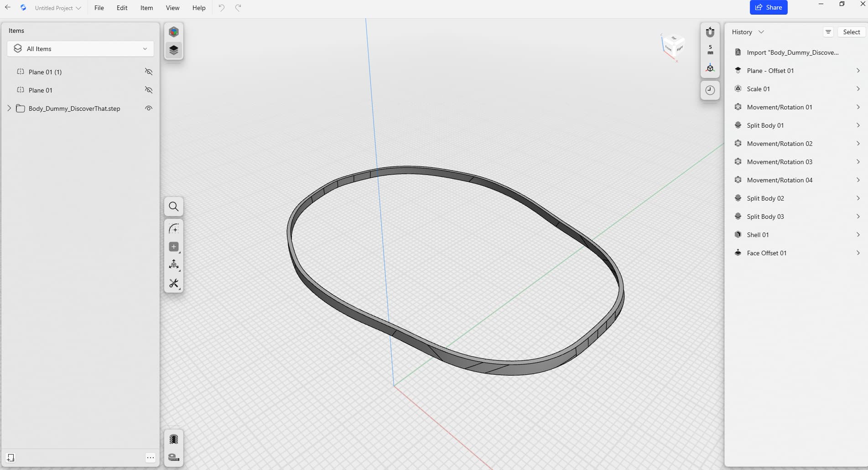Click the Split Body 02 step icon
The width and height of the screenshot is (868, 470).
click(738, 198)
